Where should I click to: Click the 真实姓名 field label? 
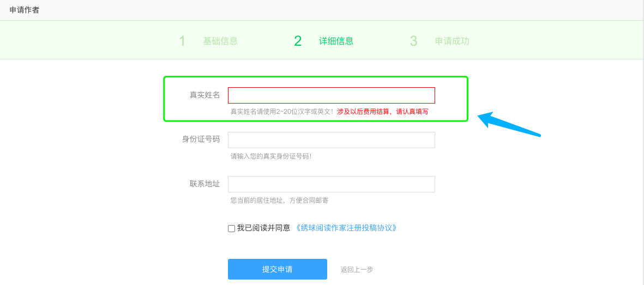[204, 95]
